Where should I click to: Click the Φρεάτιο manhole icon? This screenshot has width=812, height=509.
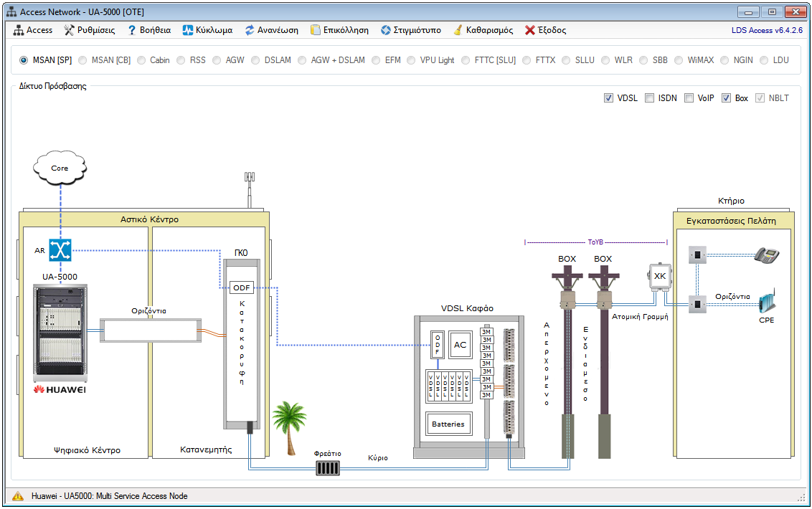(x=327, y=468)
